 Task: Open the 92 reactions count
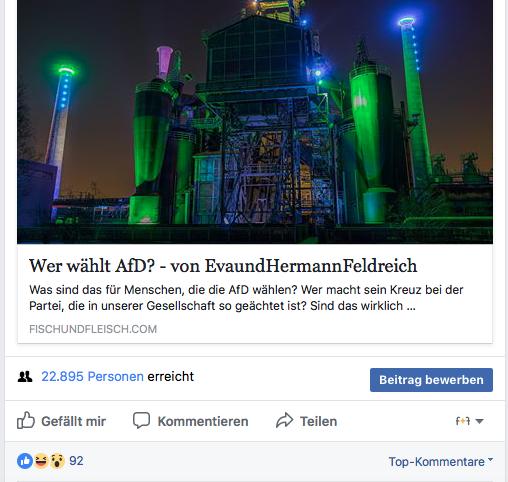pyautogui.click(x=76, y=461)
